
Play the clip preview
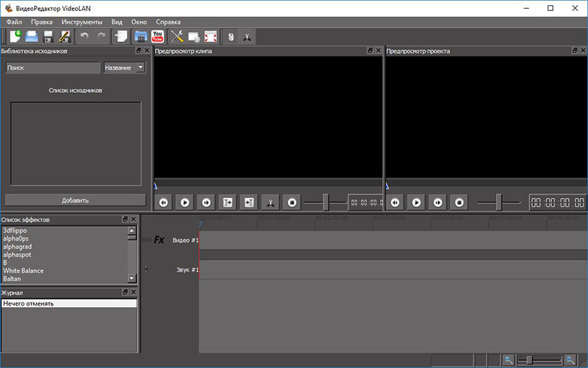click(184, 202)
